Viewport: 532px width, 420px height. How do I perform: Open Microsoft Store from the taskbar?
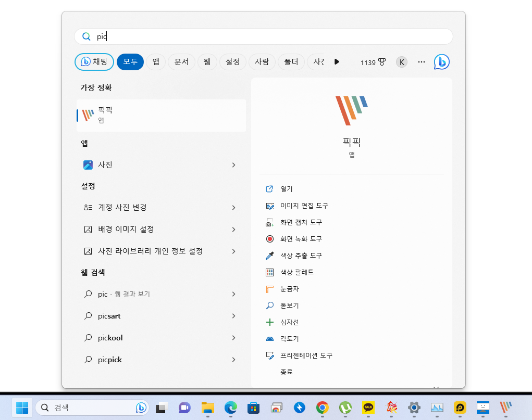coord(253,408)
